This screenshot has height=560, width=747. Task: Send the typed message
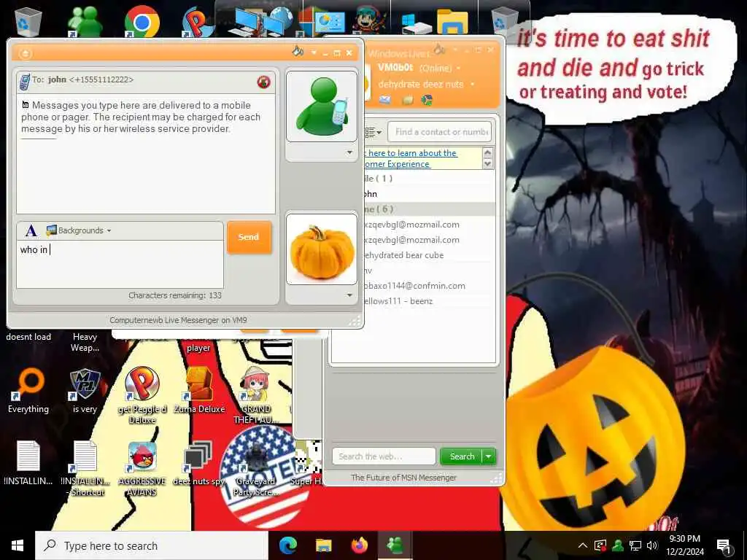click(x=249, y=237)
